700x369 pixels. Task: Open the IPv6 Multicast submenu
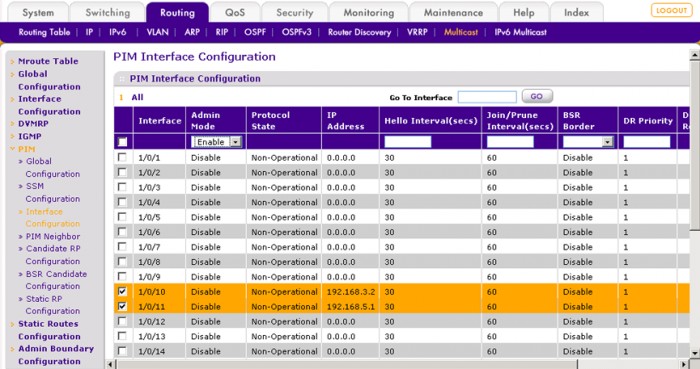point(521,32)
